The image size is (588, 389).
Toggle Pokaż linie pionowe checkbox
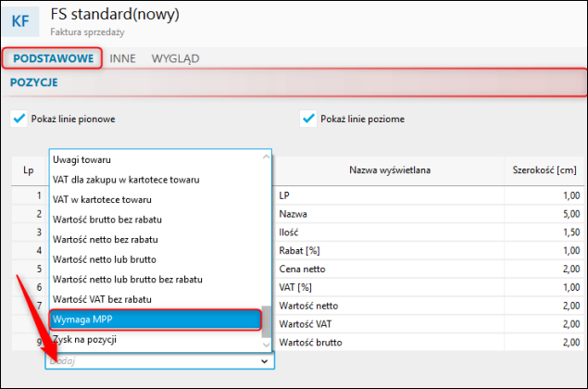(19, 119)
